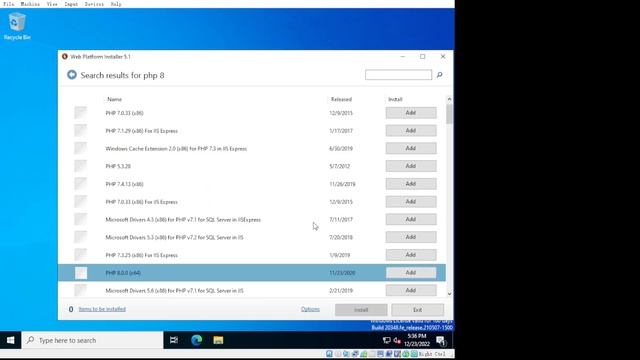Click the volume icon in the system tray
This screenshot has width=640, height=360.
[x=397, y=340]
